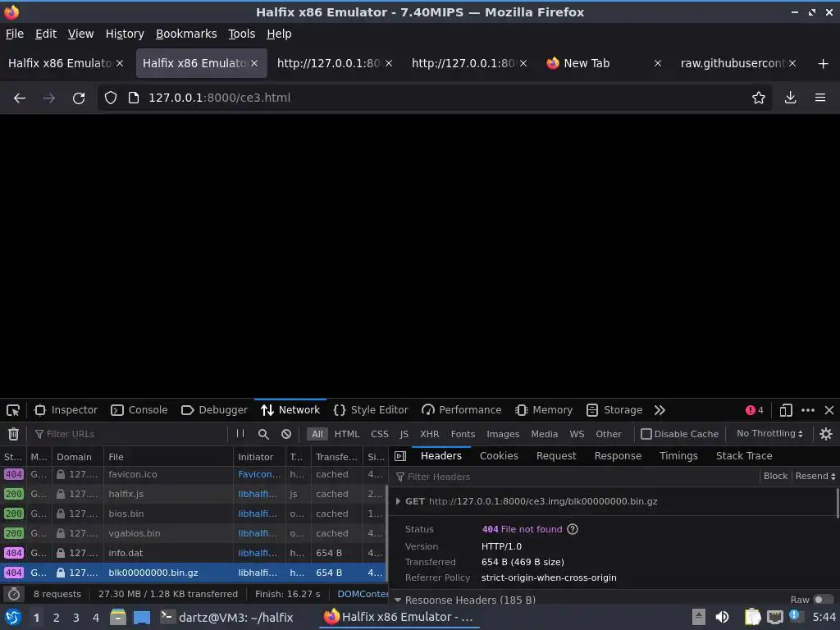This screenshot has width=840, height=630.
Task: Open the Bookmarks menu
Action: pyautogui.click(x=186, y=34)
